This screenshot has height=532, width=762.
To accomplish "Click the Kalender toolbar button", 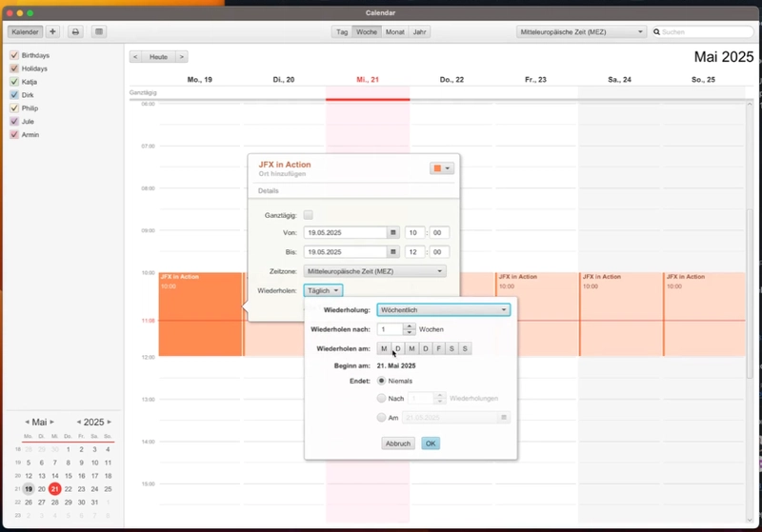I will pos(25,32).
